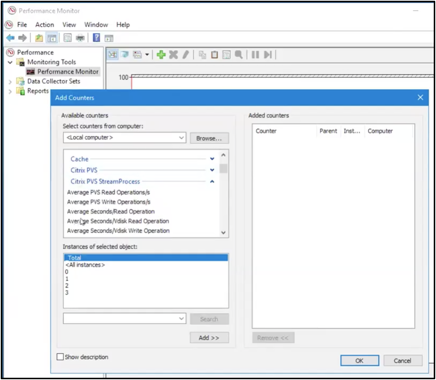Open the File menu
This screenshot has width=436, height=380.
pos(22,25)
